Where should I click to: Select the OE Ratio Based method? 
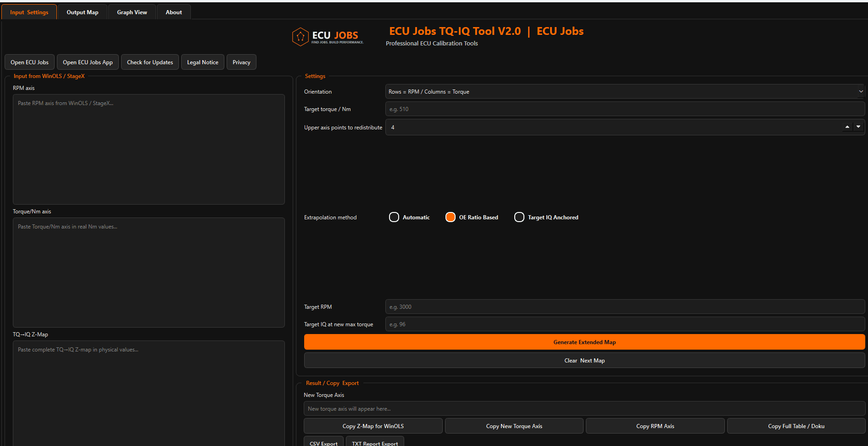pyautogui.click(x=472, y=217)
